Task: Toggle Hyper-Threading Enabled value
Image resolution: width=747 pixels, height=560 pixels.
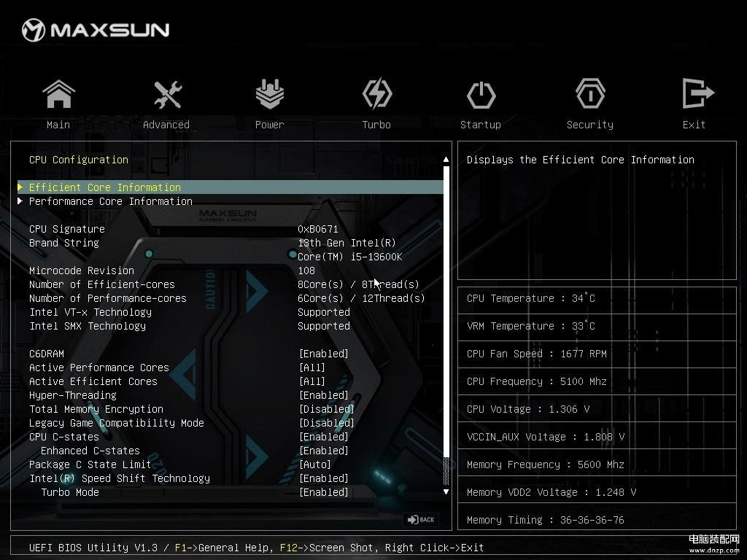Action: (323, 395)
